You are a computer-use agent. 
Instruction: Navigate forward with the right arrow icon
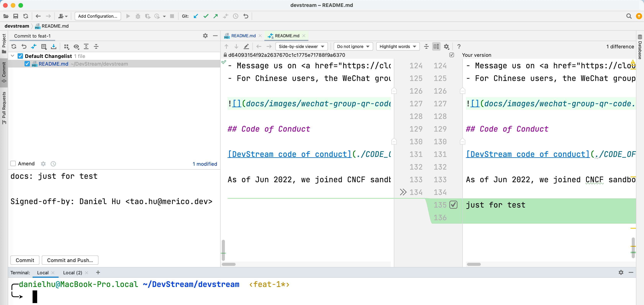[x=48, y=16]
